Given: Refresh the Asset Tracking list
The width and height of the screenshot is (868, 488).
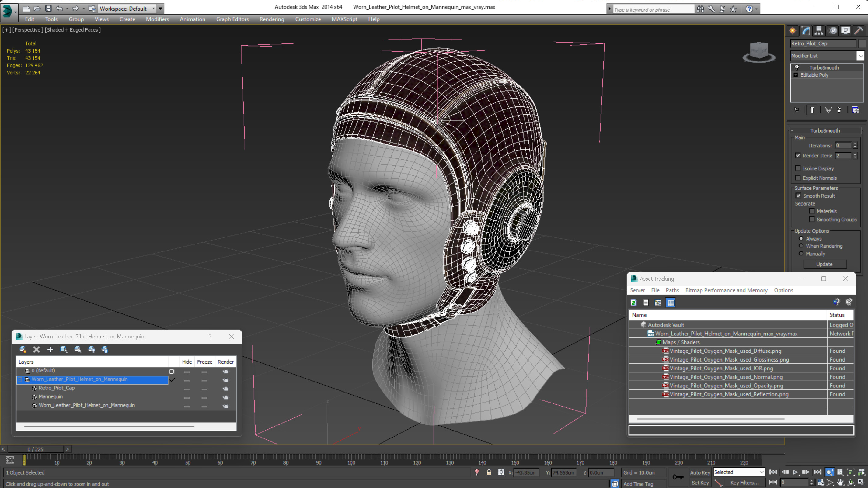Looking at the screenshot, I should [x=633, y=303].
